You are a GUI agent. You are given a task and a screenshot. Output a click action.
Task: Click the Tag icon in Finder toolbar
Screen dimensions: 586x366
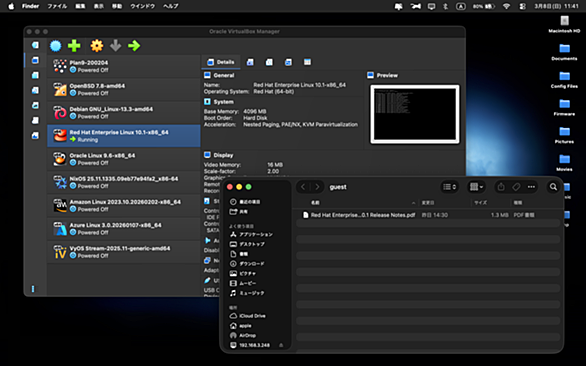coord(516,187)
